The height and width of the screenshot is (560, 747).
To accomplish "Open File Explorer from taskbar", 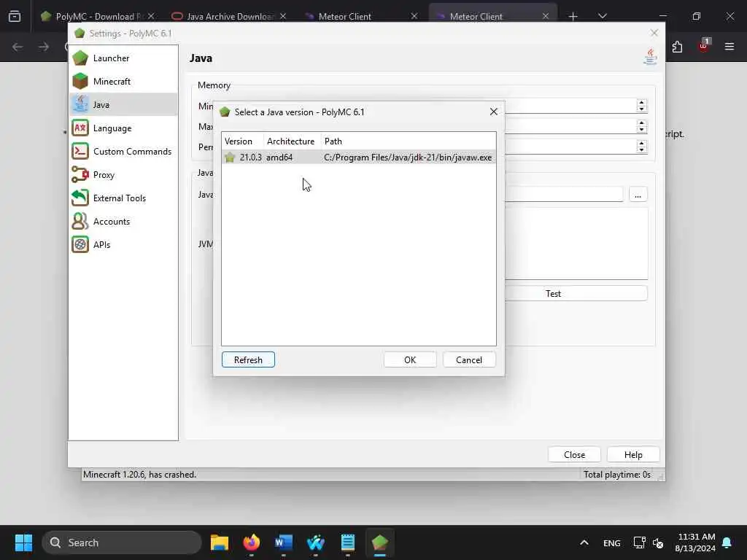I will pyautogui.click(x=220, y=542).
